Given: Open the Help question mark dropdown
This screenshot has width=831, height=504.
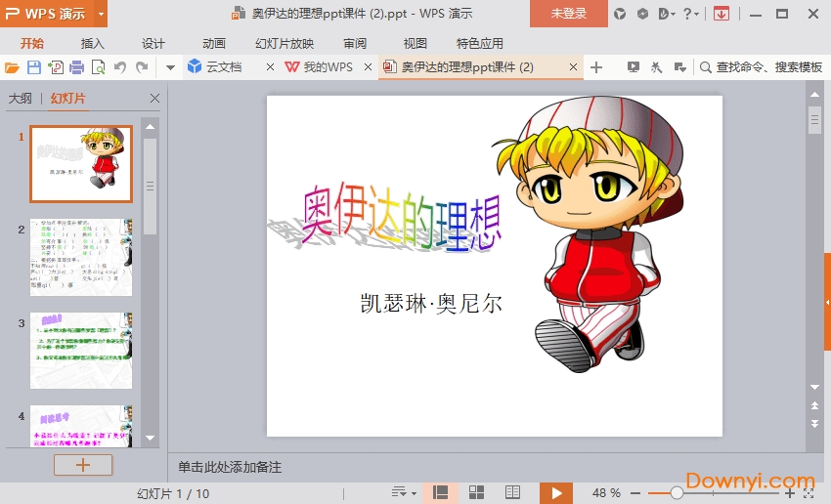Looking at the screenshot, I should pyautogui.click(x=690, y=14).
